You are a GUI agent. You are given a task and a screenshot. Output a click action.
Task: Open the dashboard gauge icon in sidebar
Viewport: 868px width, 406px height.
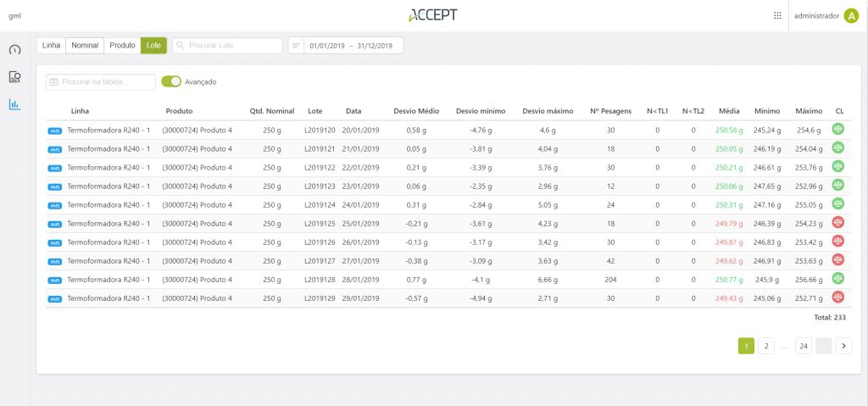[x=14, y=49]
